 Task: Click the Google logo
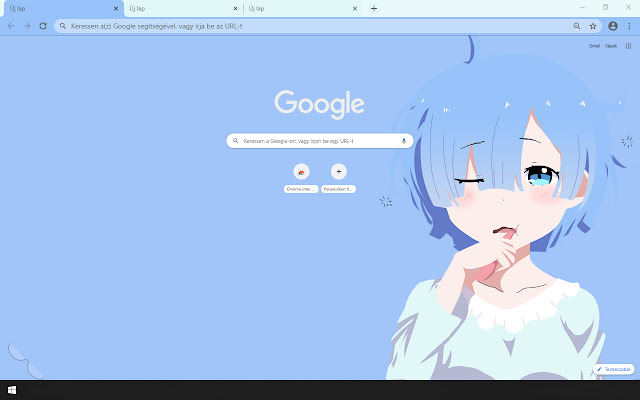[319, 104]
